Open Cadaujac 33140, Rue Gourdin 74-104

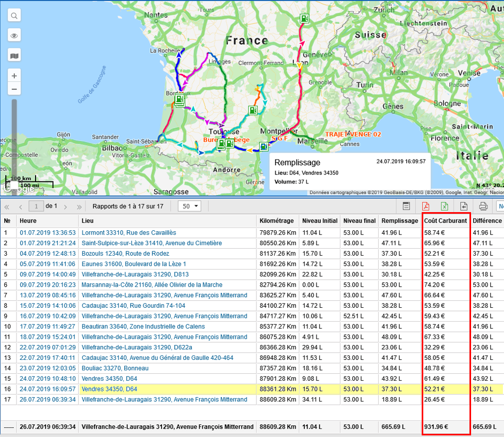click(x=133, y=306)
